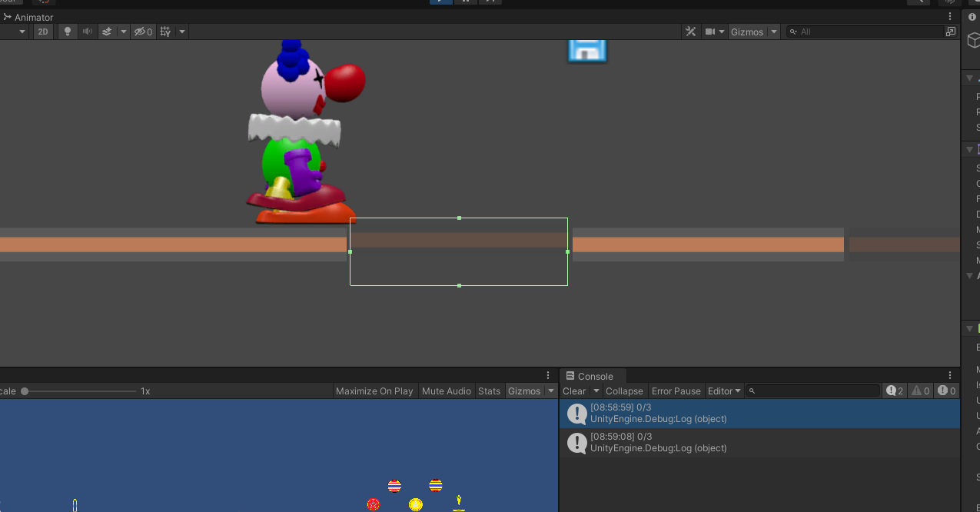Toggle the Console error messages counter
Image resolution: width=980 pixels, height=512 pixels.
[x=946, y=391]
